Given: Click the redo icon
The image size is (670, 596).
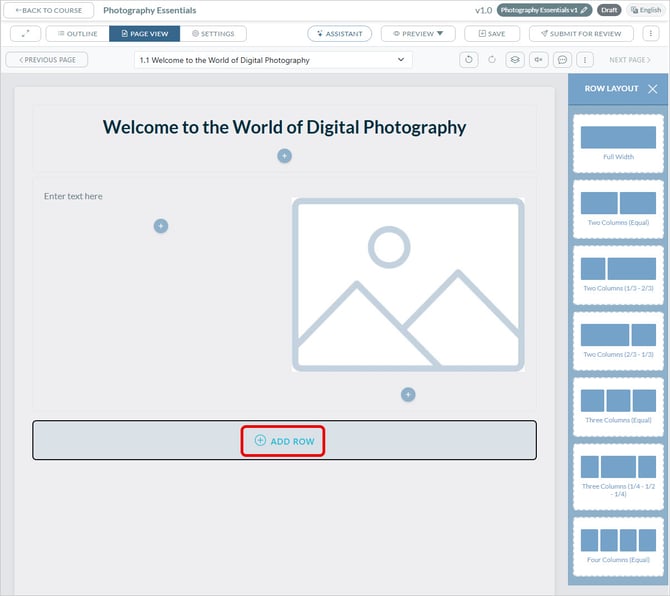Looking at the screenshot, I should (492, 60).
